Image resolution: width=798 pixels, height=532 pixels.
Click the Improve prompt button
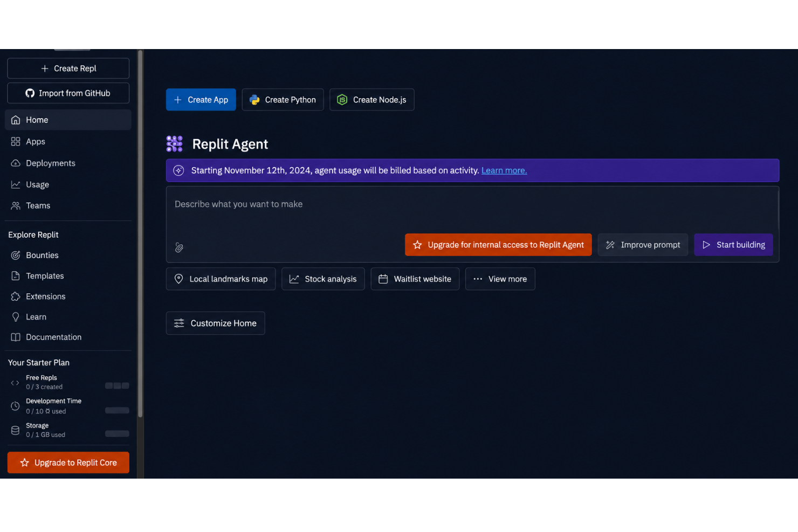pyautogui.click(x=643, y=245)
